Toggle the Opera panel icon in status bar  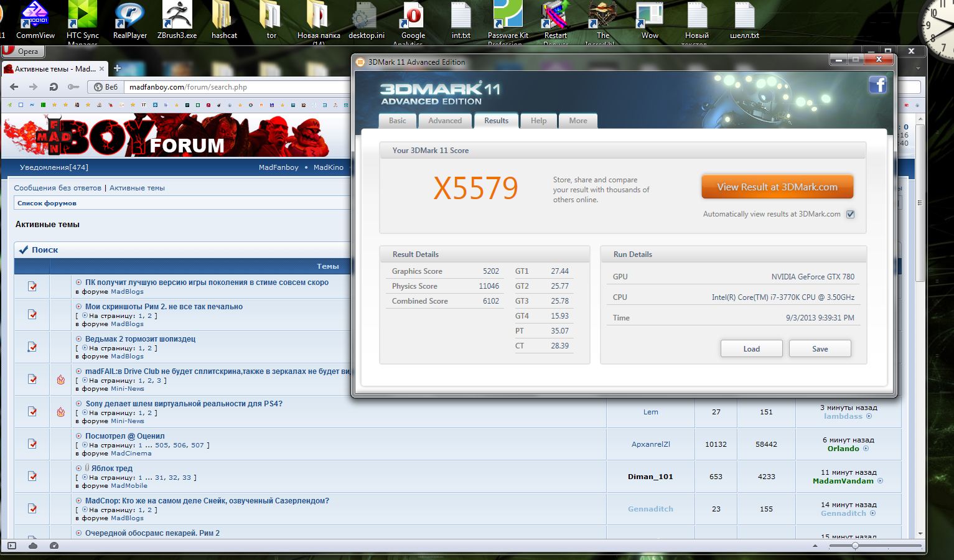pyautogui.click(x=12, y=546)
